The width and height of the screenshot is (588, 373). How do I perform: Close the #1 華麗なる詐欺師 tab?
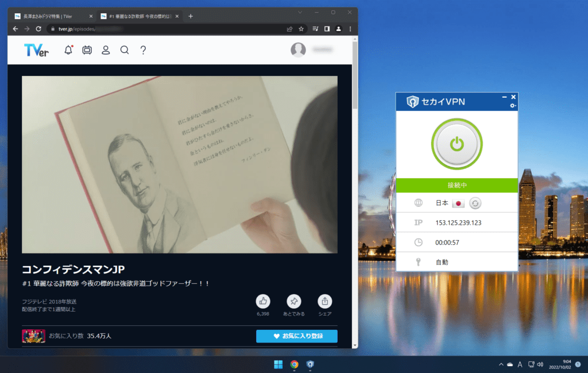(x=177, y=16)
